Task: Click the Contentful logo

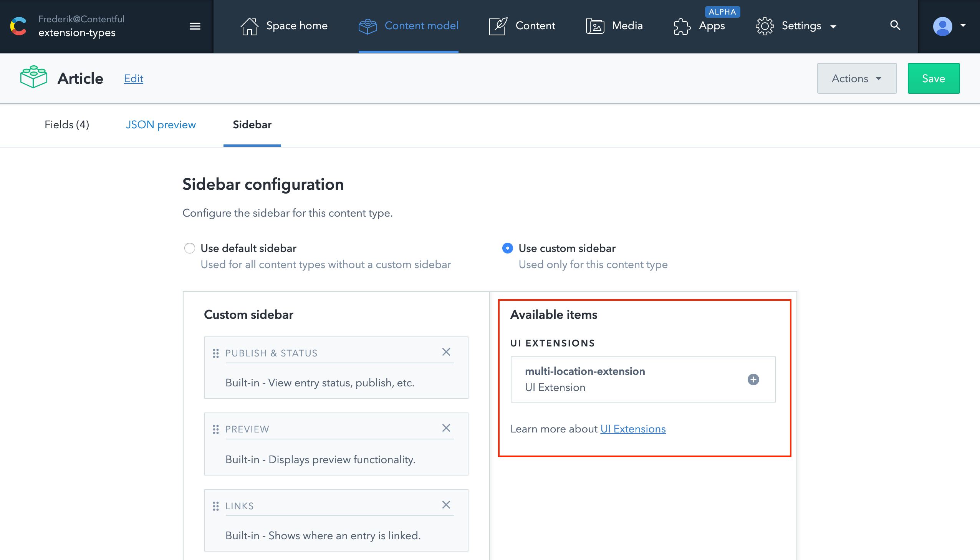Action: click(18, 25)
